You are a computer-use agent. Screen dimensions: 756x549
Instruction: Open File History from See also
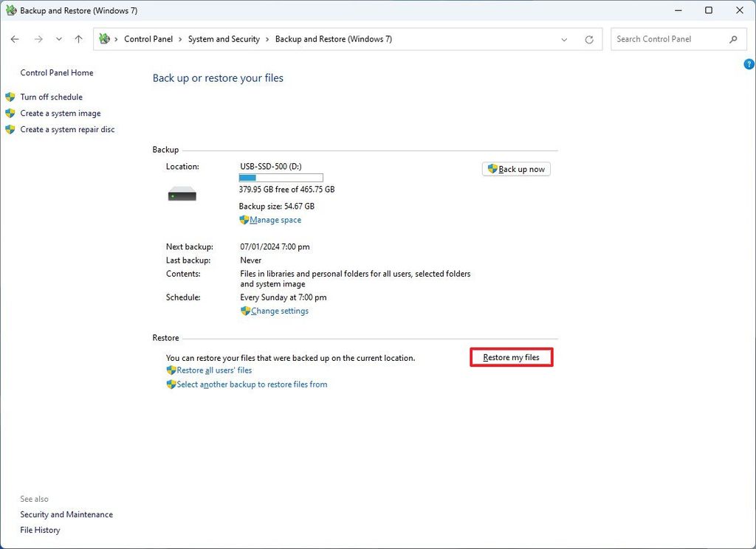(x=40, y=530)
